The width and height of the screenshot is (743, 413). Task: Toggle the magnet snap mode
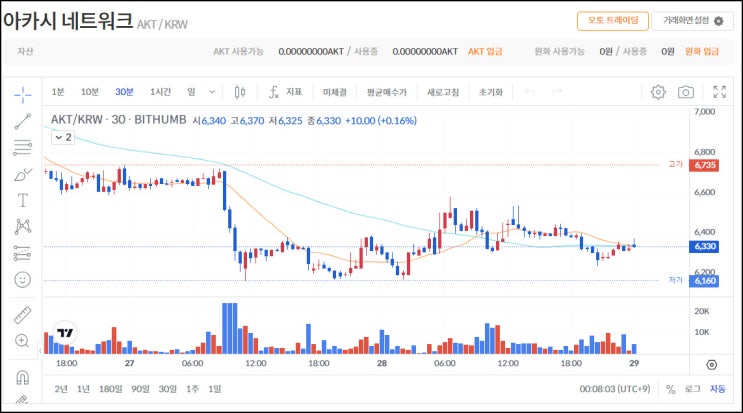click(x=22, y=377)
